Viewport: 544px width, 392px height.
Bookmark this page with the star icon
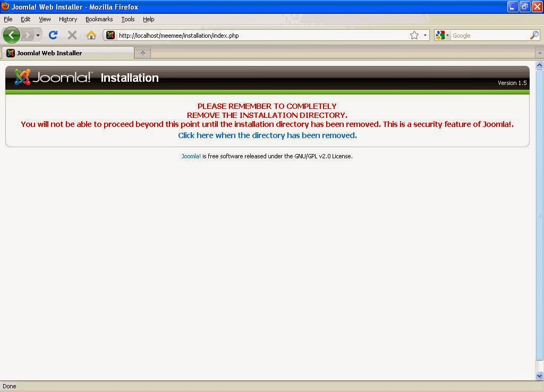[x=414, y=36]
